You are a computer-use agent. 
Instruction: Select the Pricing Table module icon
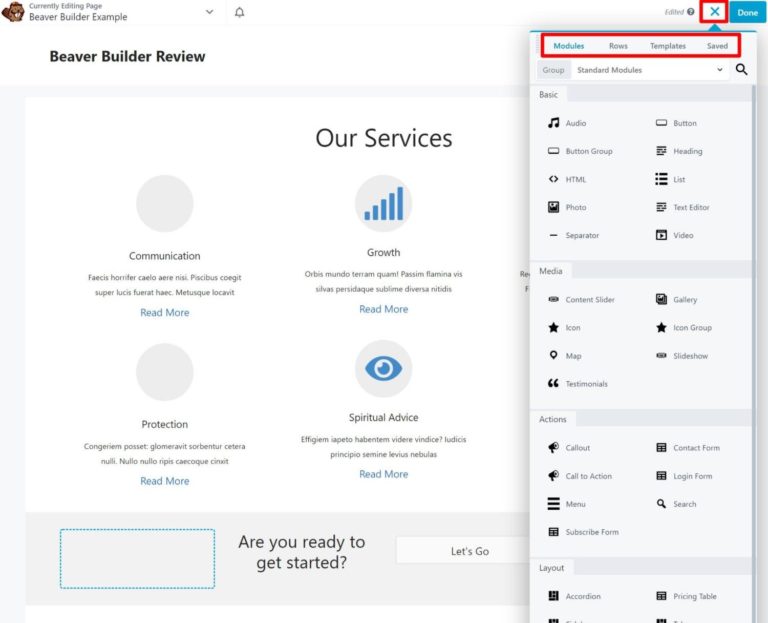coord(661,596)
